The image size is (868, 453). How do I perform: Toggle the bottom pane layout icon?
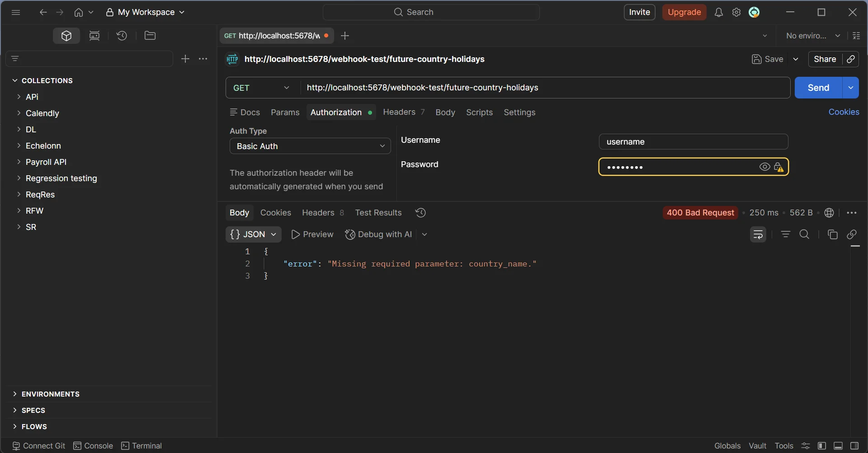[838, 446]
